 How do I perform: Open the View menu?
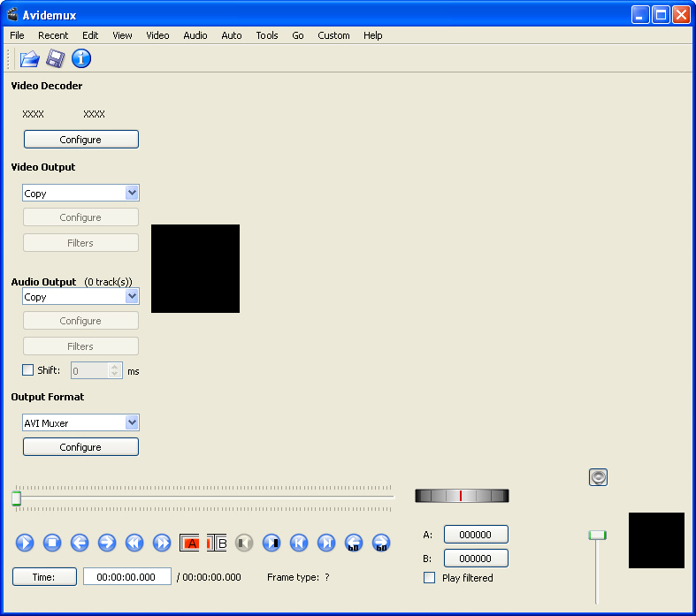coord(122,35)
